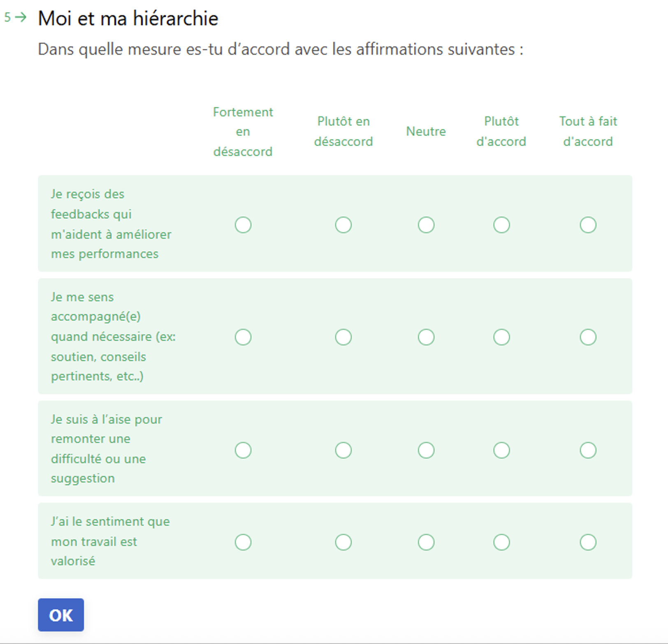Choose 'Fortement en désaccord' for raising difficulties
The height and width of the screenshot is (644, 668).
point(243,450)
